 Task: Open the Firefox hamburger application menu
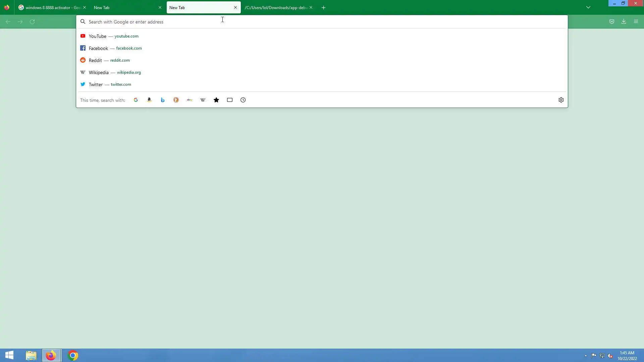636,21
